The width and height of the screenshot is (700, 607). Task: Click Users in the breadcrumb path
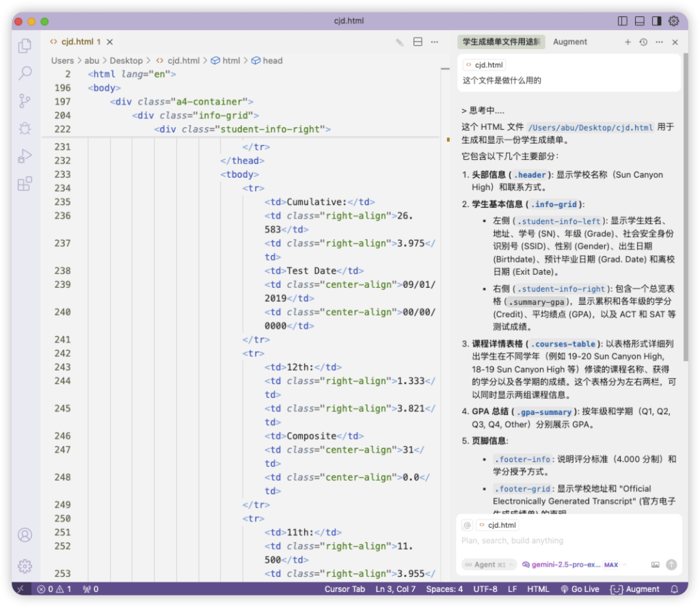(62, 61)
